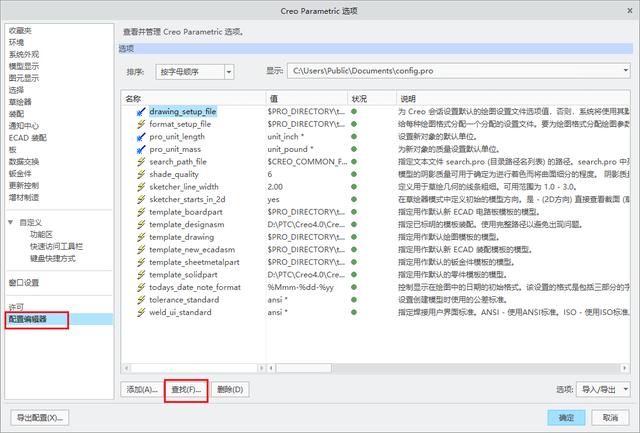The image size is (640, 433).
Task: Select the template_drawing row
Action: click(x=183, y=237)
